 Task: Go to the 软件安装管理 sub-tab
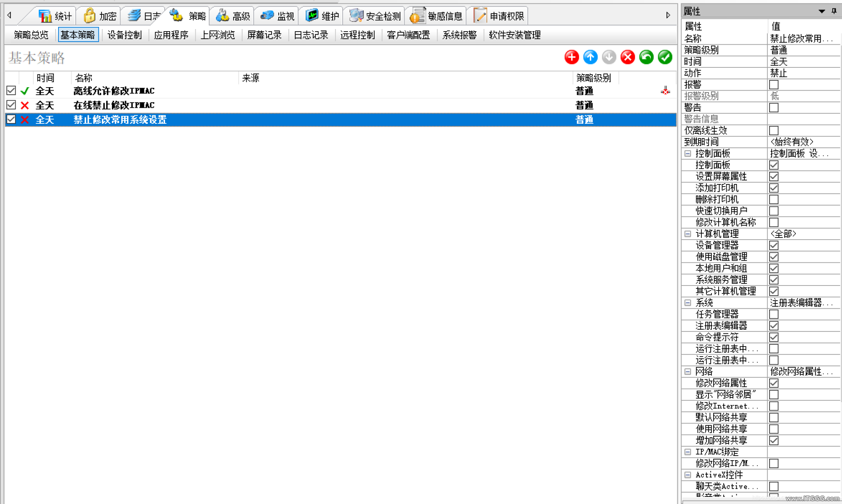tap(514, 35)
